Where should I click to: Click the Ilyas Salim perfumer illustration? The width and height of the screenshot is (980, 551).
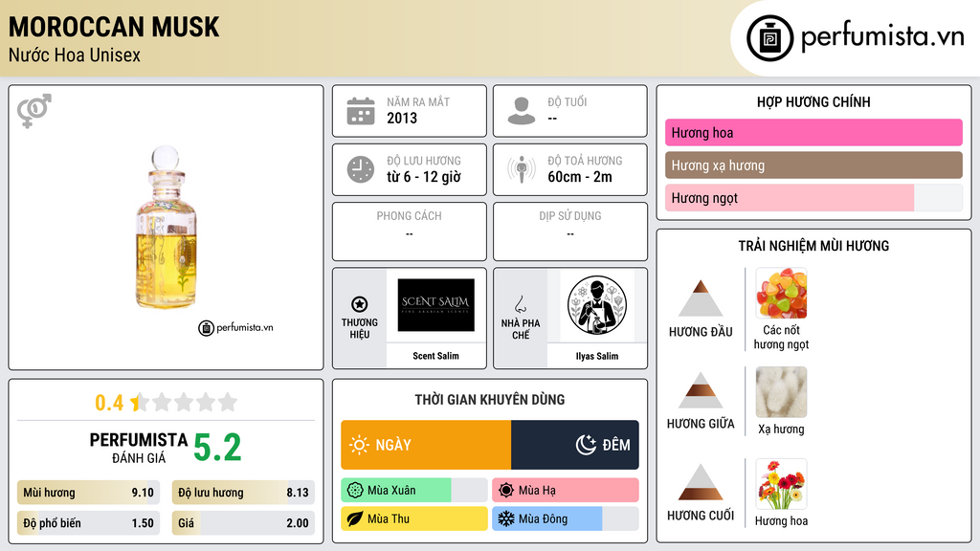click(597, 305)
